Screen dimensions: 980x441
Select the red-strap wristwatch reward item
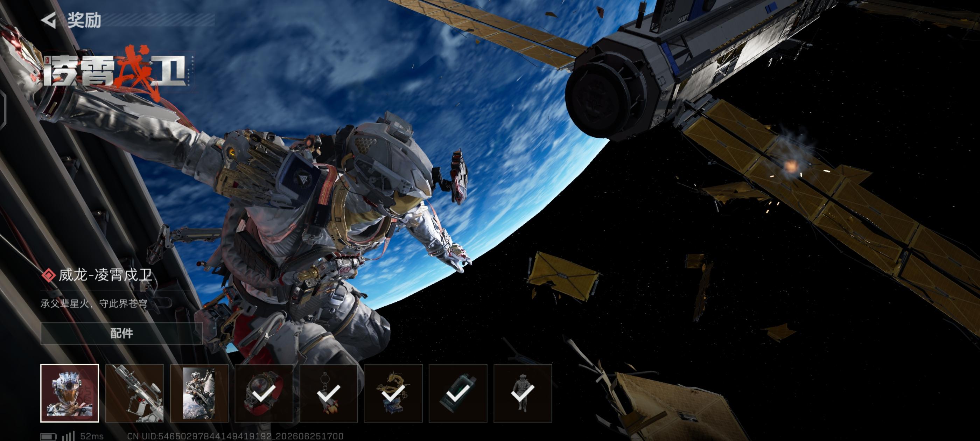[x=264, y=393]
